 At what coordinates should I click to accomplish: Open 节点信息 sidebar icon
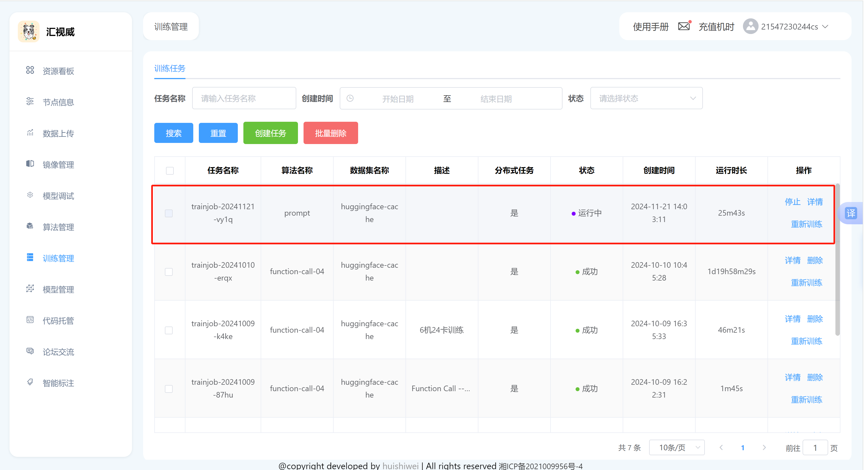click(30, 101)
